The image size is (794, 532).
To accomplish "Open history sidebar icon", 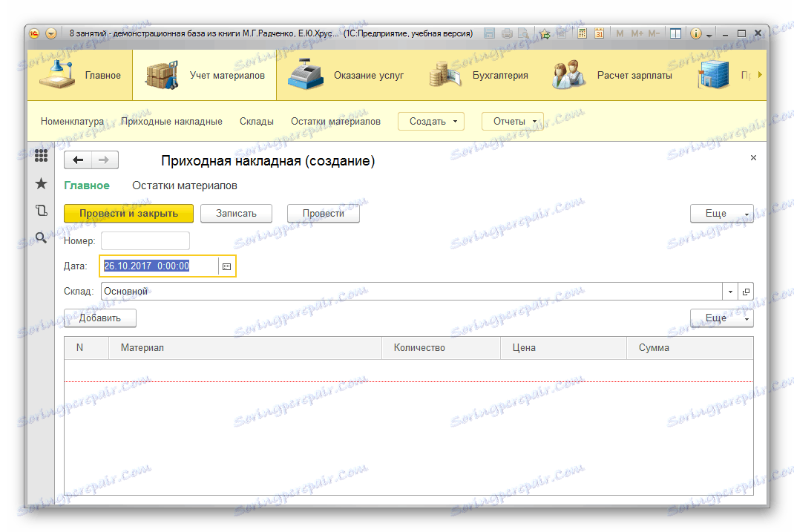I will 41,211.
